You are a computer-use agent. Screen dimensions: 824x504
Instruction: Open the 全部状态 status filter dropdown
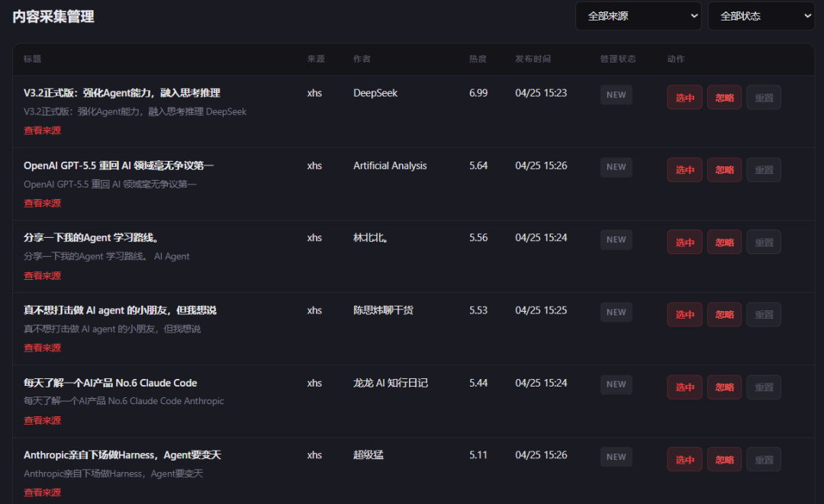761,15
